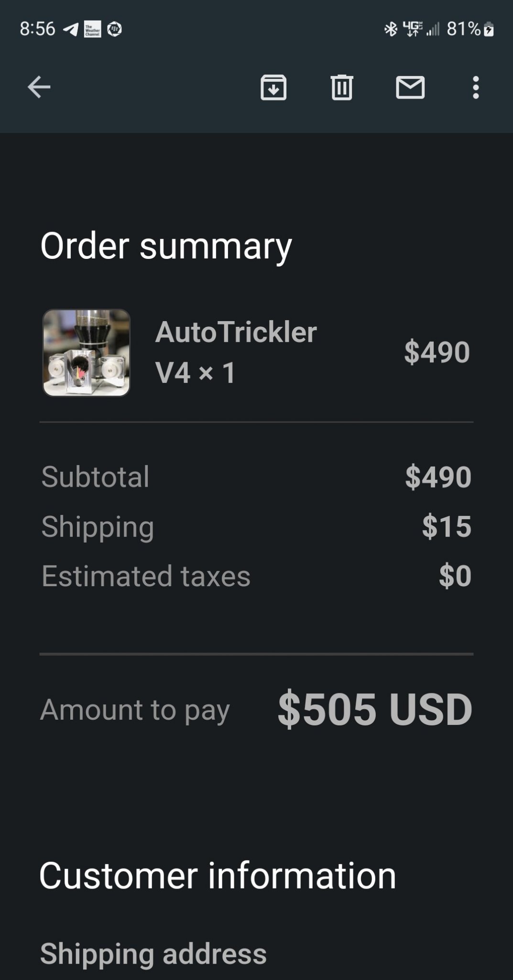Delete the email with trash icon
The width and height of the screenshot is (513, 980).
pyautogui.click(x=342, y=87)
